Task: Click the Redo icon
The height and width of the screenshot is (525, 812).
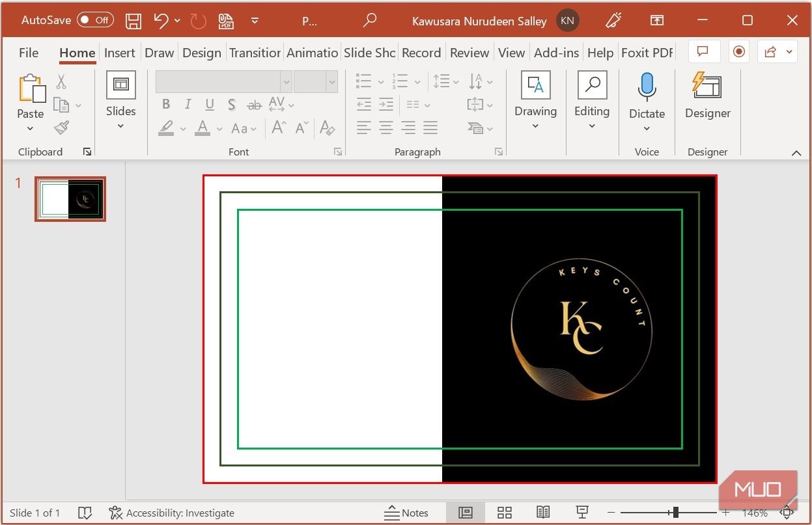Action: [198, 21]
